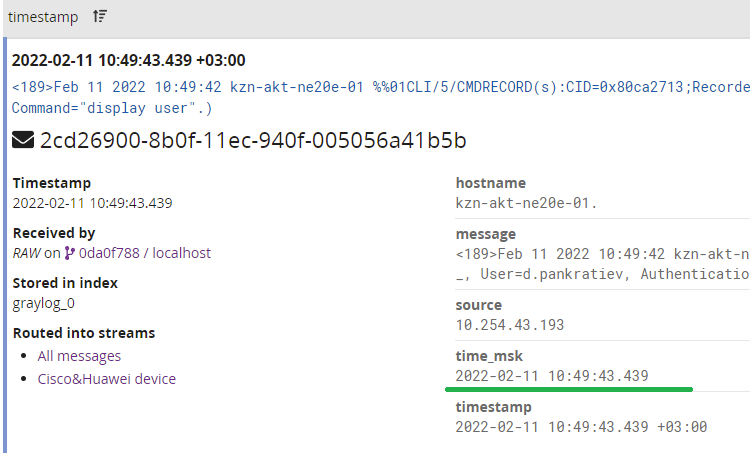Click the source value 10.254.43.193
This screenshot has width=750, height=453.
[x=510, y=325]
